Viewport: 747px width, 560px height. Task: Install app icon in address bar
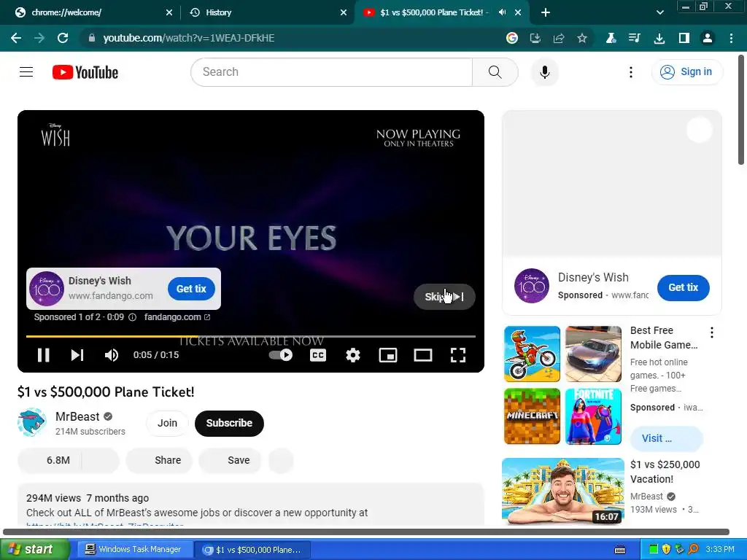[535, 38]
